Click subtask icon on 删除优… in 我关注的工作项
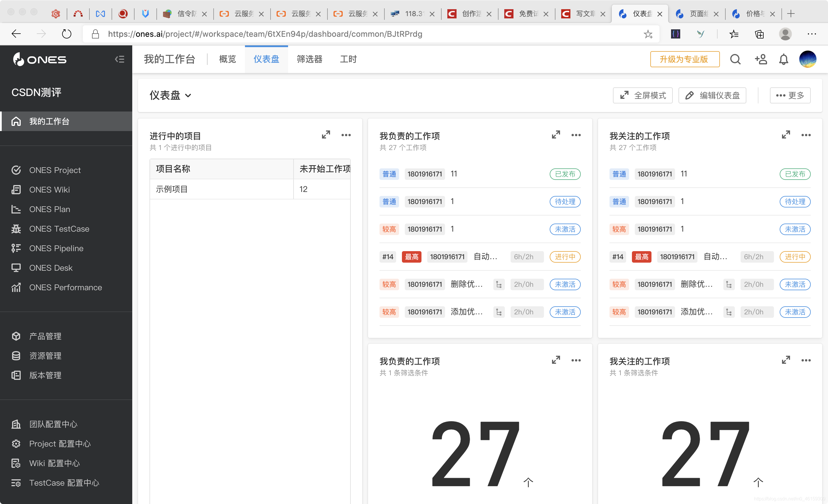This screenshot has height=504, width=828. tap(729, 284)
